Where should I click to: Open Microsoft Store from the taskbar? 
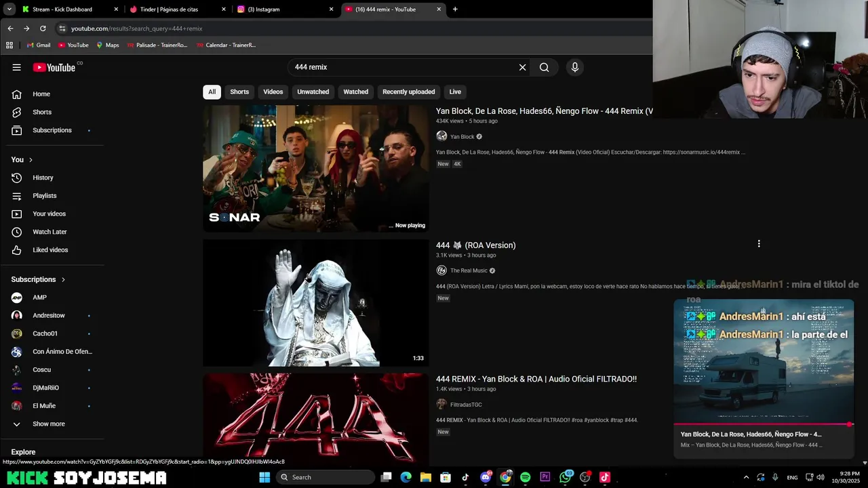[x=446, y=477]
